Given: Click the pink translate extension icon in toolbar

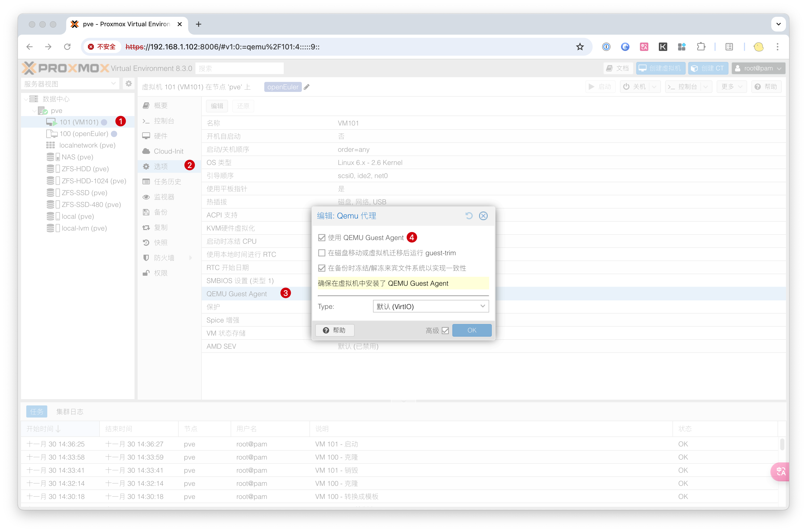Looking at the screenshot, I should (644, 46).
